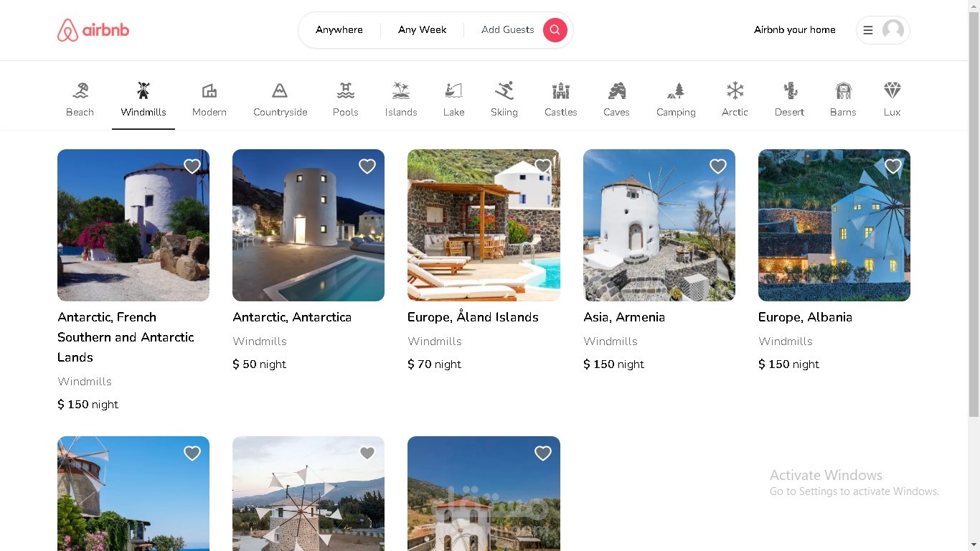Click the Airbnb your home link

[795, 30]
